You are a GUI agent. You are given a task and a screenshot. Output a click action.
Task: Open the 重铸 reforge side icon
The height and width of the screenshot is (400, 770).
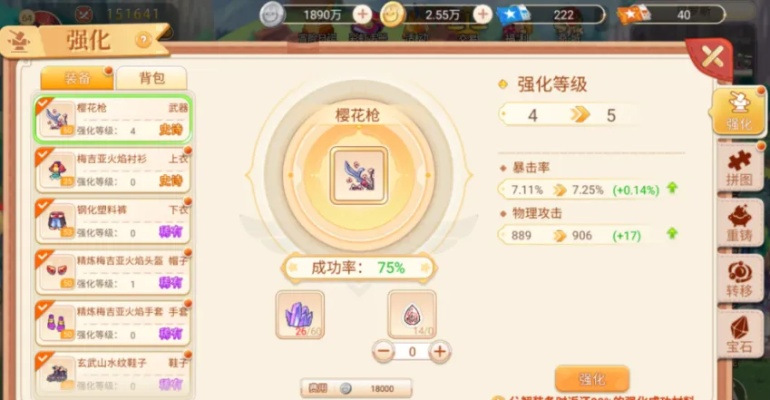pos(740,223)
